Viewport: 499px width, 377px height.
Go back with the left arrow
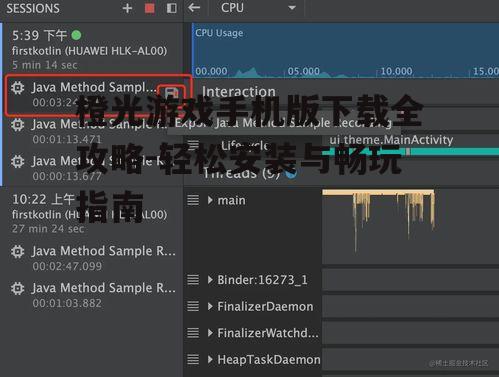pos(194,8)
